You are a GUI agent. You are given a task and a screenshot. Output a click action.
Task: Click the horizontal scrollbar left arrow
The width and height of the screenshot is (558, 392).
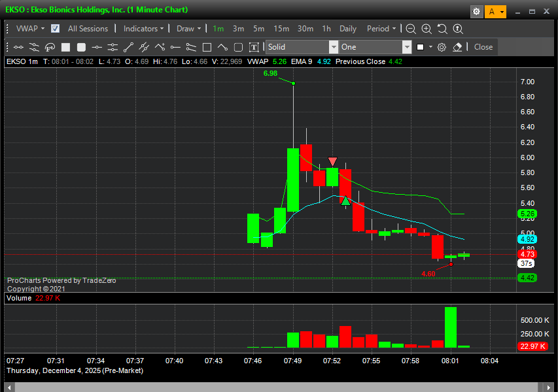9,387
